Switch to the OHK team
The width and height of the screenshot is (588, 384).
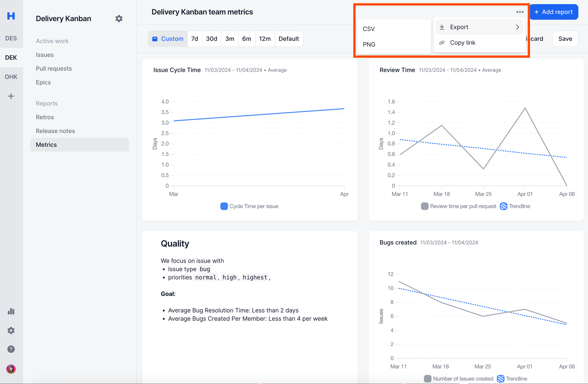(11, 77)
